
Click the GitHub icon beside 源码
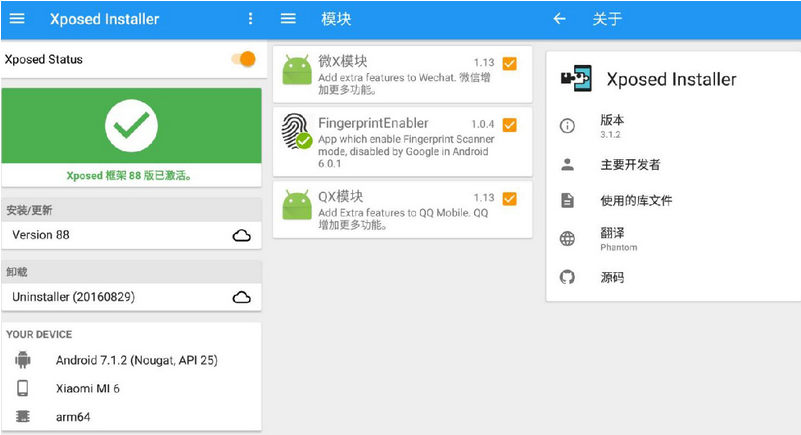pyautogui.click(x=567, y=277)
